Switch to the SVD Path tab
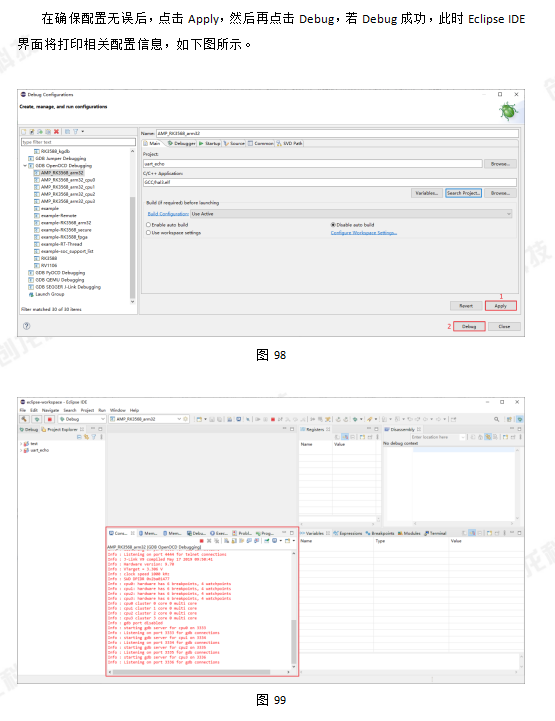Screen dimensions: 555x721 coord(290,143)
